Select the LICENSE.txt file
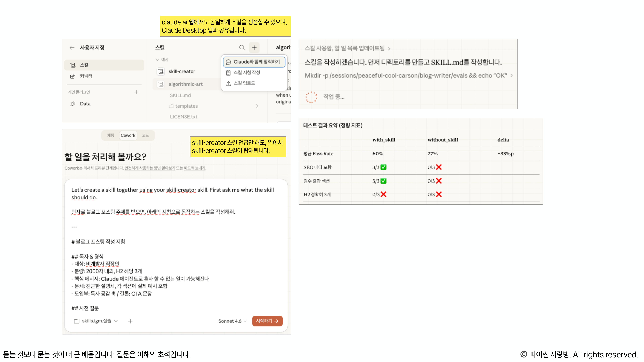644x362 pixels. (x=183, y=117)
